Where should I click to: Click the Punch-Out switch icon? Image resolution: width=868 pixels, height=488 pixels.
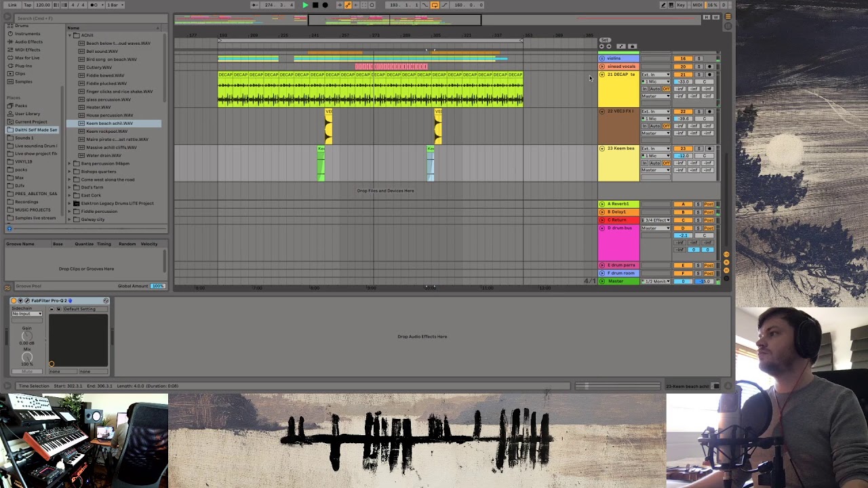pos(443,5)
